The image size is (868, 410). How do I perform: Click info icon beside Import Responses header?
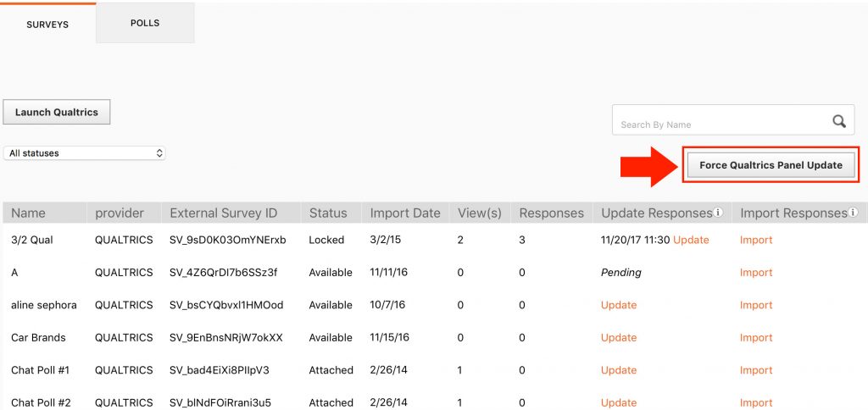pyautogui.click(x=853, y=213)
